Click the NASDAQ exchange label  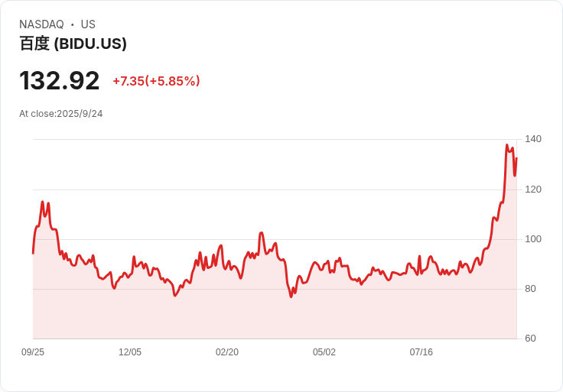click(x=41, y=24)
